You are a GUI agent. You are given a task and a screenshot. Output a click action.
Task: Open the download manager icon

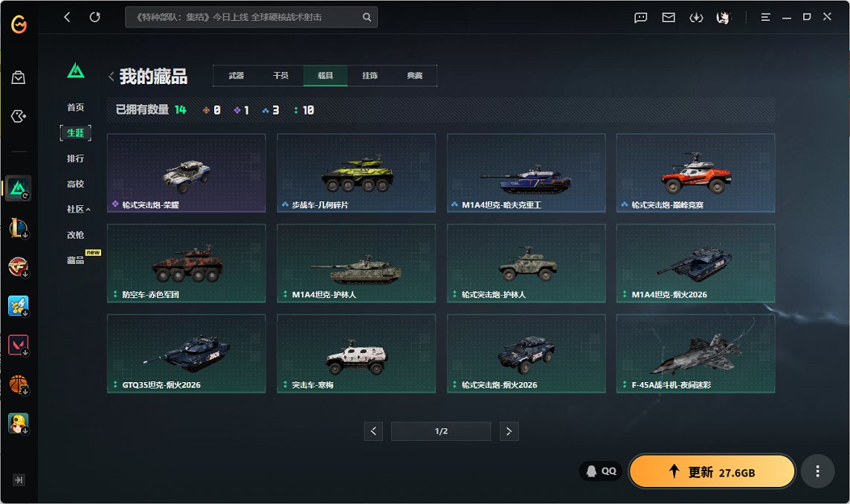696,17
